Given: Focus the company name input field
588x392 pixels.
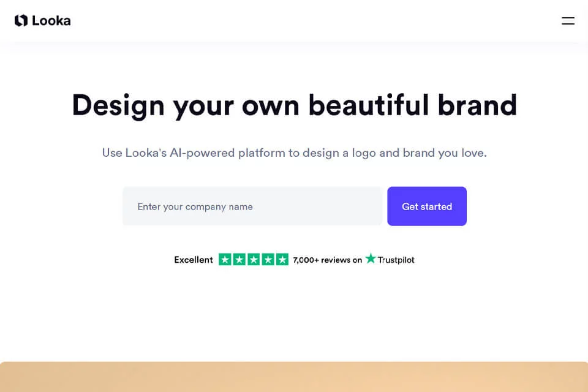Looking at the screenshot, I should (x=252, y=206).
